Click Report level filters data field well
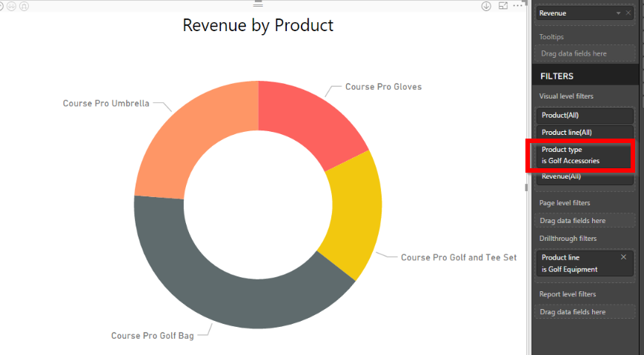The width and height of the screenshot is (644, 355). [585, 312]
